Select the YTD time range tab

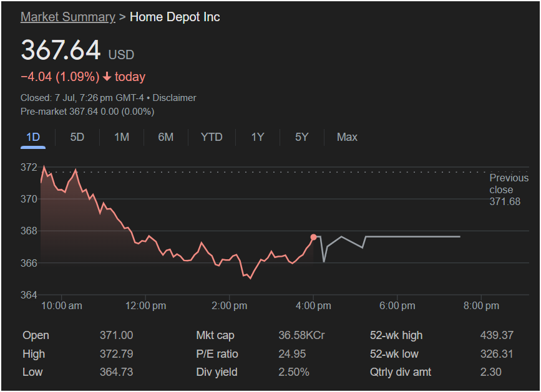point(212,137)
